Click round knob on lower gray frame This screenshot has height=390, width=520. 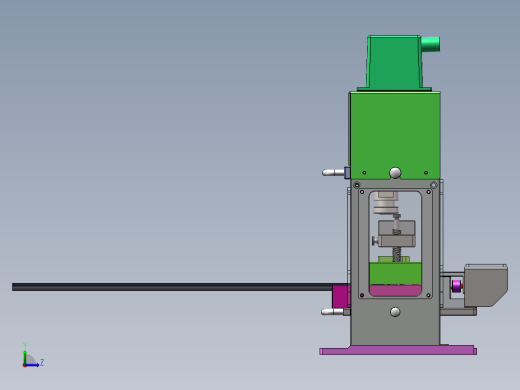click(395, 312)
